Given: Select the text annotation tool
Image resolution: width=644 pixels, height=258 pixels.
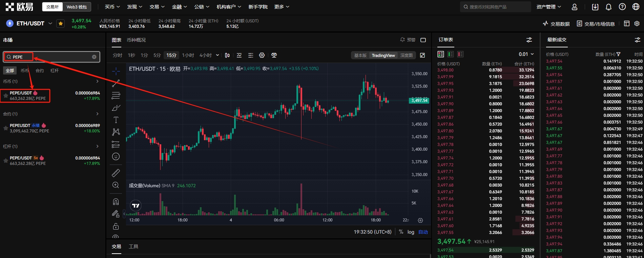Looking at the screenshot, I should click(116, 120).
